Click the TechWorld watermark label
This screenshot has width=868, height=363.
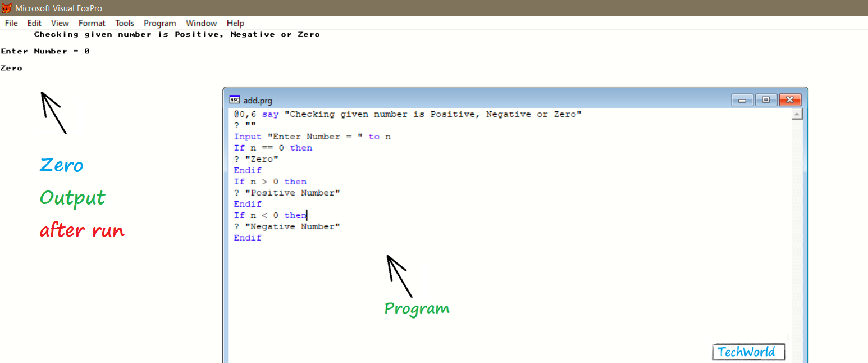748,351
